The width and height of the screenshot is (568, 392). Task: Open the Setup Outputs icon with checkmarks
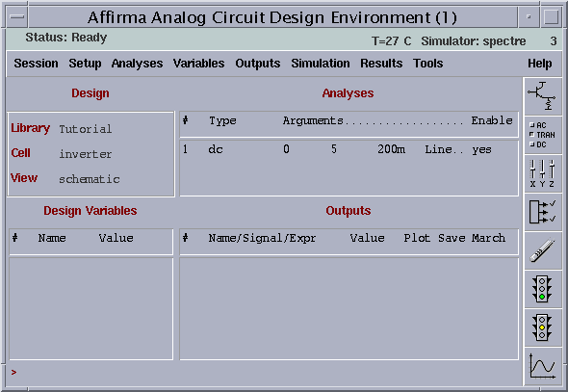point(542,212)
